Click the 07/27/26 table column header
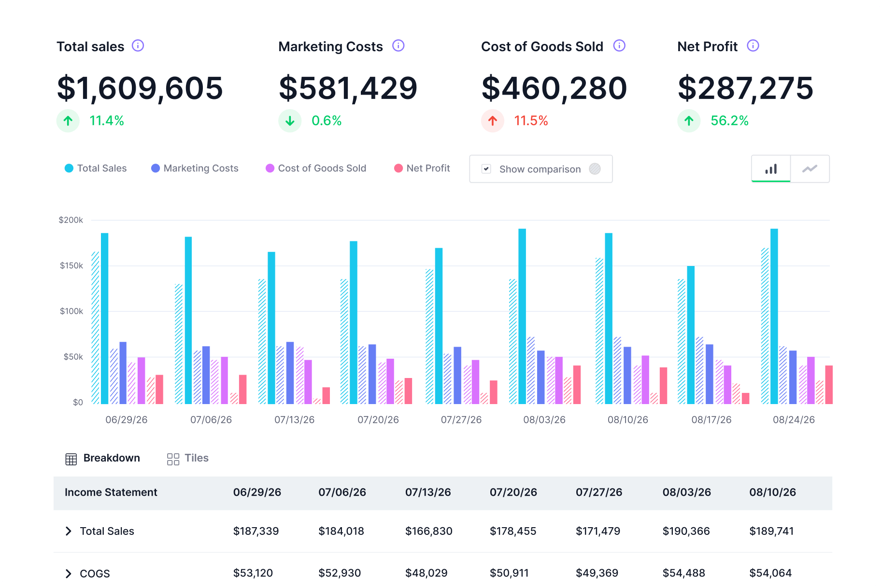 coord(599,492)
